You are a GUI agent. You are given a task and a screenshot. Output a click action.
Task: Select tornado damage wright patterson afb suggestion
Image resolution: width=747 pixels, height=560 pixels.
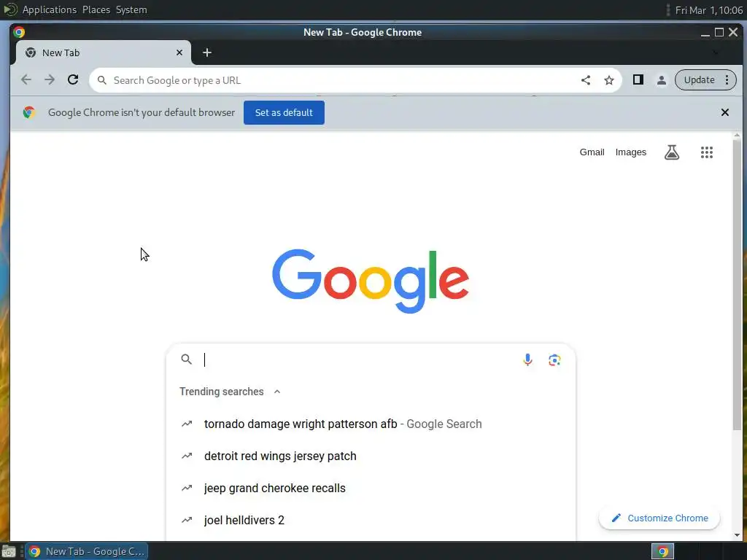pyautogui.click(x=371, y=424)
